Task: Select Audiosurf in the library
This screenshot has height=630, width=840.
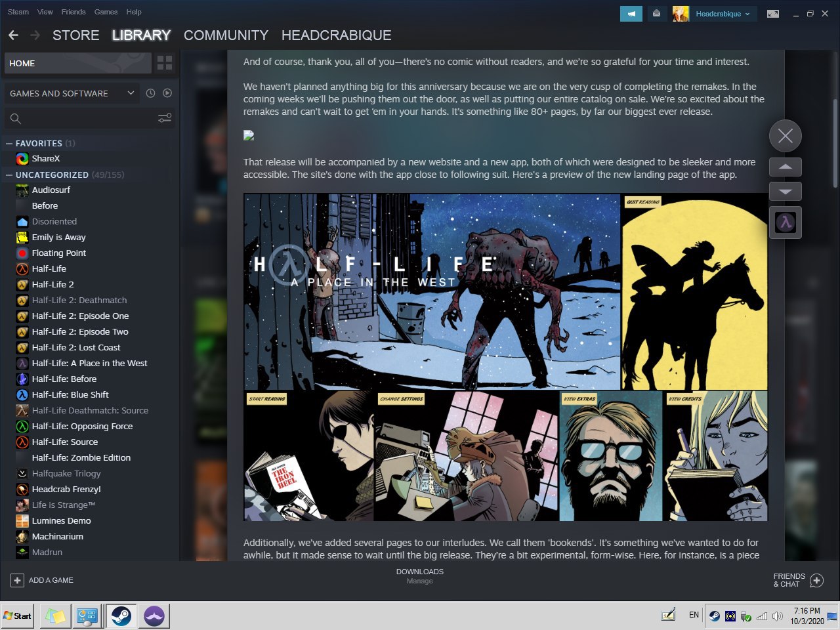Action: pyautogui.click(x=51, y=190)
